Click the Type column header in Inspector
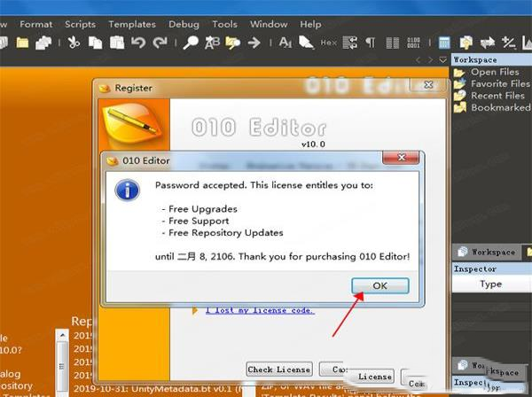 490,284
